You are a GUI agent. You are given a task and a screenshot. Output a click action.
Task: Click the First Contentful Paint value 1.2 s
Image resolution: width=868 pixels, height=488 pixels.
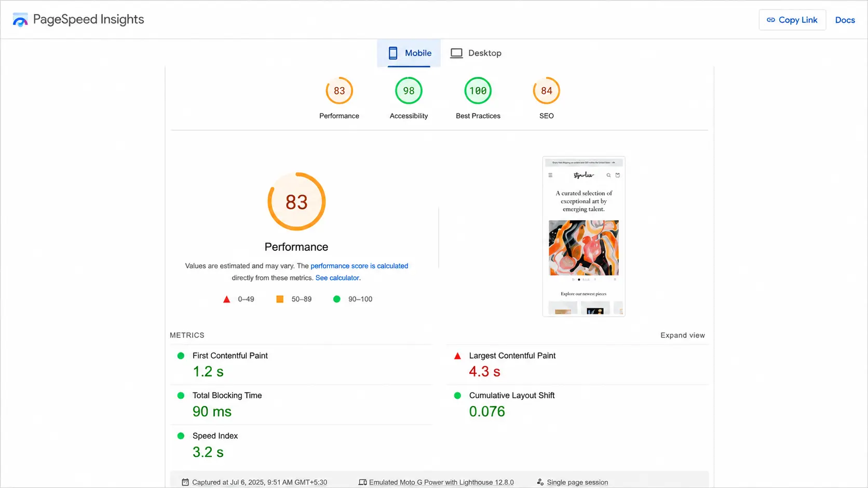click(208, 372)
